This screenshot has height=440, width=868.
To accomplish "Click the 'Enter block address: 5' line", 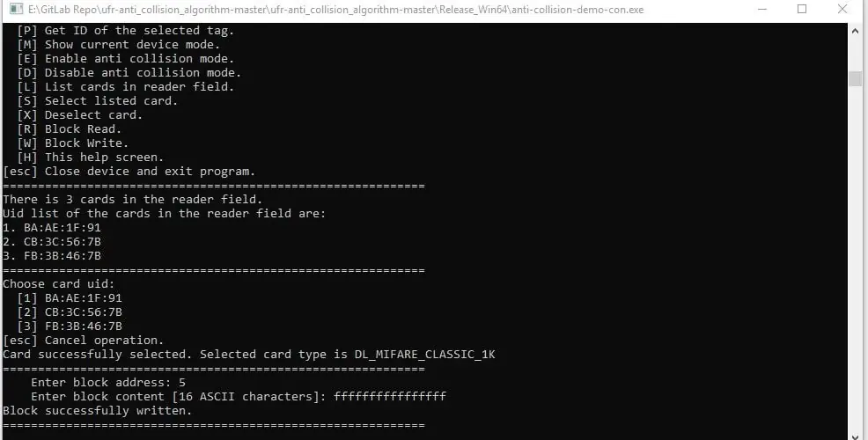I will pos(108,383).
